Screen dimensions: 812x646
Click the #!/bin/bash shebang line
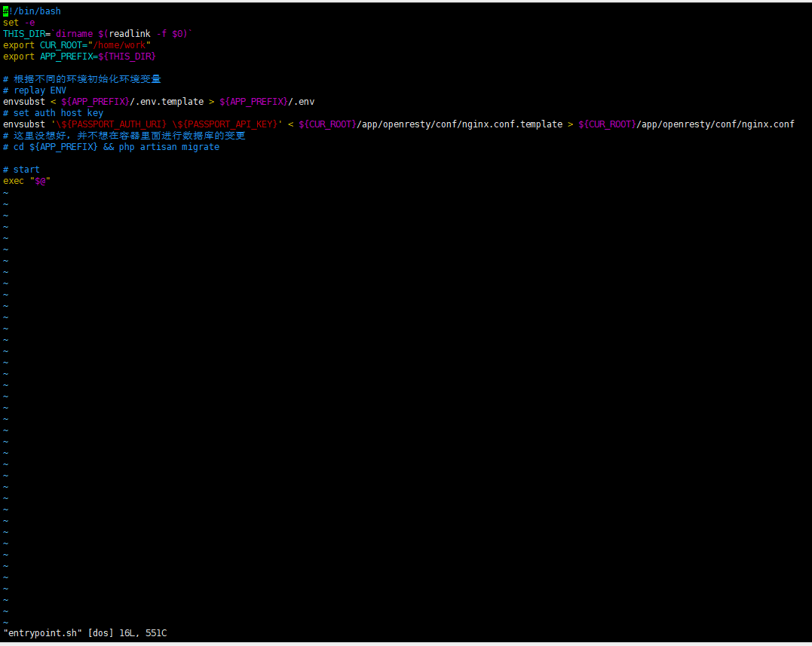[30, 11]
